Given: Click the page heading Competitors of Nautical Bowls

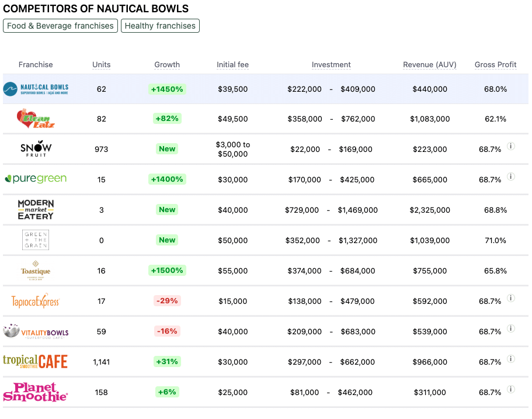Looking at the screenshot, I should 96,9.
